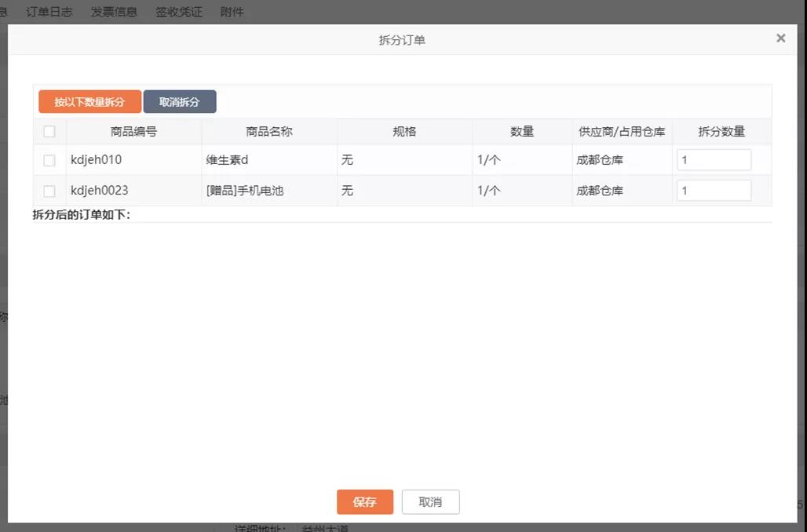Viewport: 807px width, 532px height.
Task: Click the 商品名称 column header
Action: click(x=268, y=132)
